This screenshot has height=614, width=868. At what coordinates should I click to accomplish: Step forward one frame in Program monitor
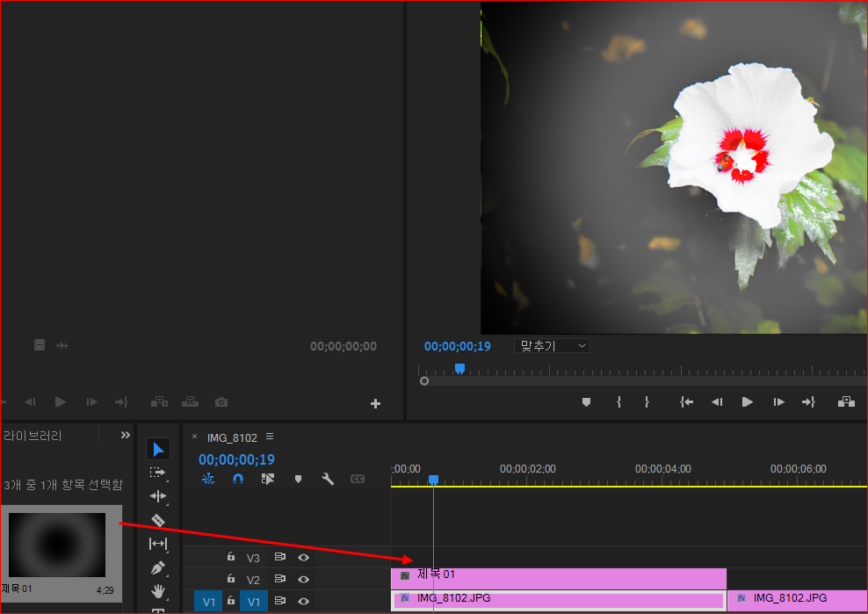coord(779,402)
